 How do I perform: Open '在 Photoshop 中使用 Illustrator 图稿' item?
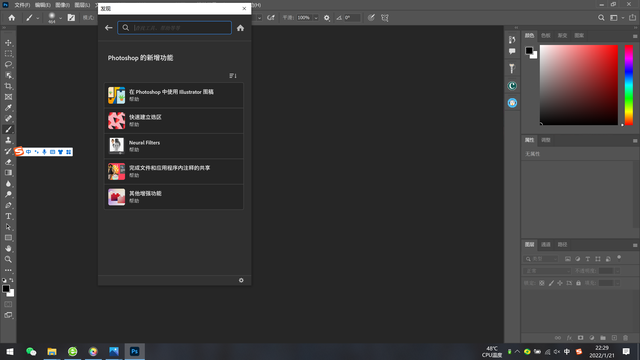point(174,95)
